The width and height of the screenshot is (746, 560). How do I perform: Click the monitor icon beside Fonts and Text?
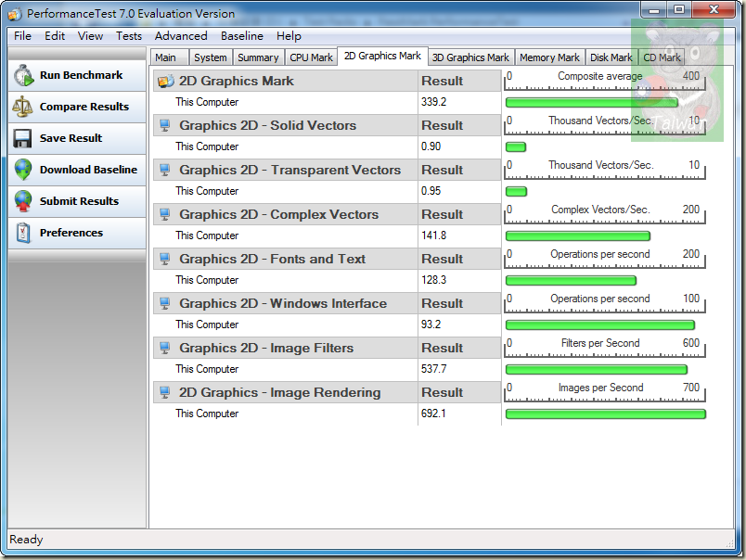click(165, 259)
